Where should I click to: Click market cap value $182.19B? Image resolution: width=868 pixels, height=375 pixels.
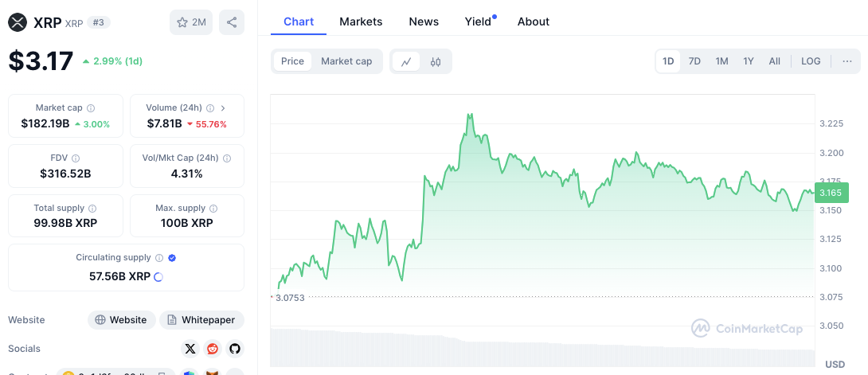45,124
